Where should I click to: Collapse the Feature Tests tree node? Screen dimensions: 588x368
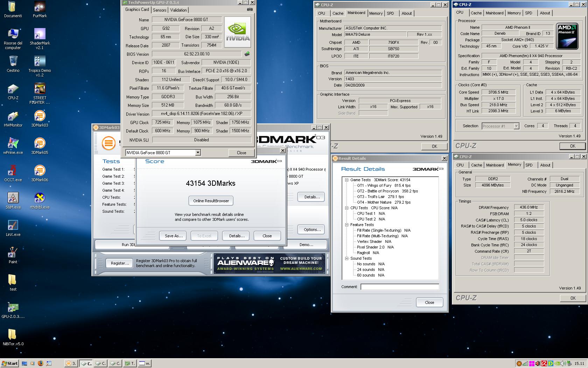(x=346, y=225)
